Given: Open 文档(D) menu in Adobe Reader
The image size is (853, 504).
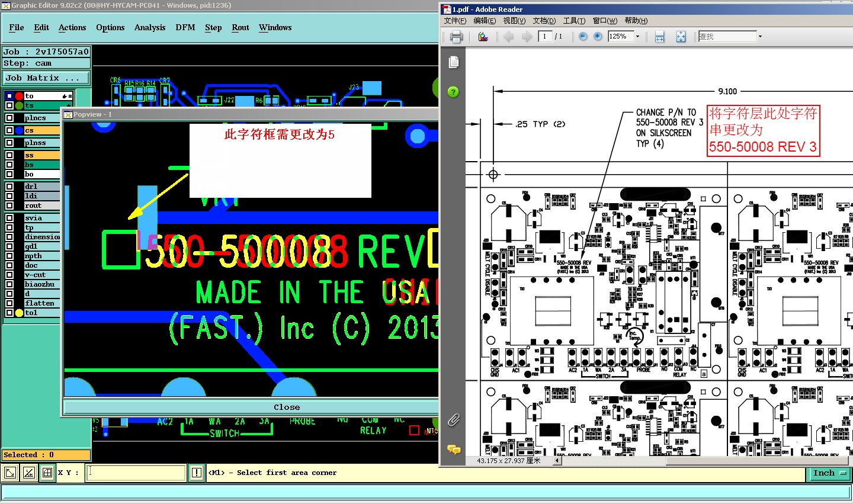Looking at the screenshot, I should (x=544, y=21).
